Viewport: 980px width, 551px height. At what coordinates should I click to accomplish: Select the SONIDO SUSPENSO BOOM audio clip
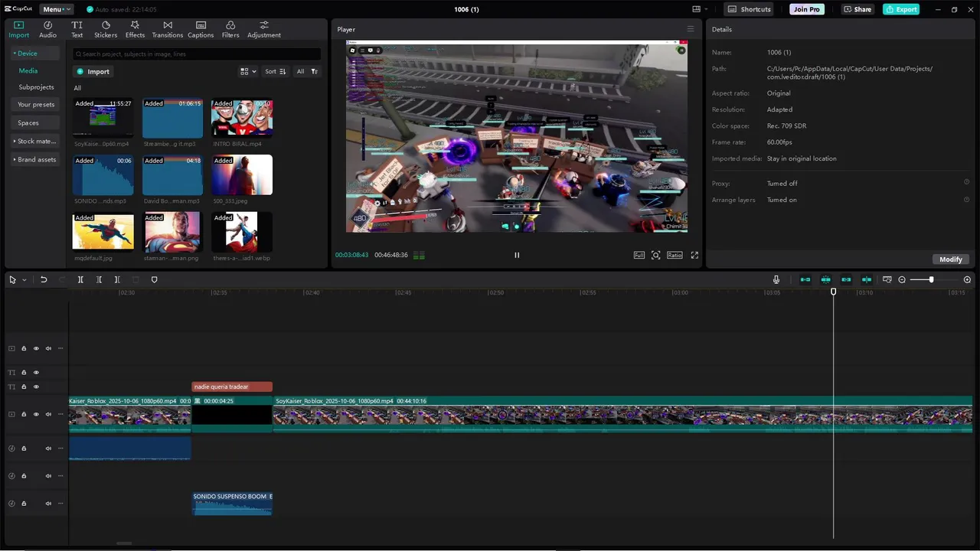(231, 504)
